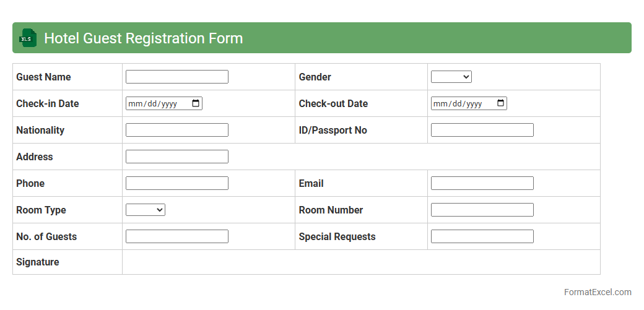Expand the Room Type dropdown
The height and width of the screenshot is (310, 644).
pyautogui.click(x=146, y=210)
